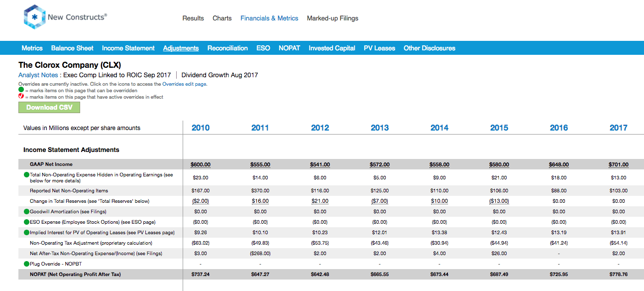Switch to the ESO tab
The height and width of the screenshot is (291, 644).
(263, 48)
